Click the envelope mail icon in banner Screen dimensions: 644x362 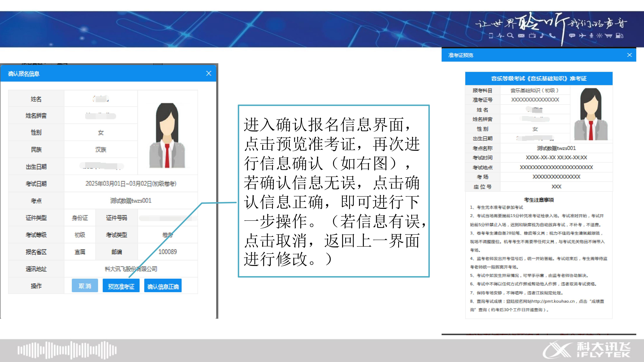521,36
